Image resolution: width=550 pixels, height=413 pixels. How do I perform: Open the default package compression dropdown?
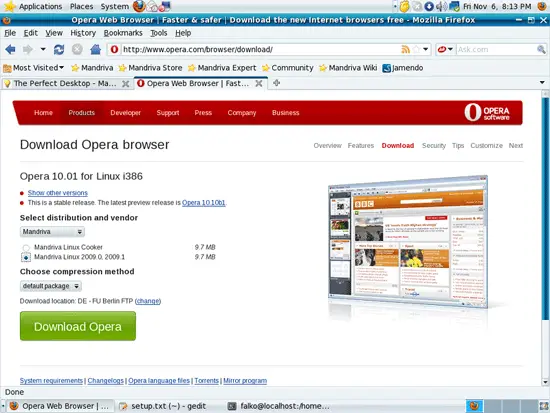pos(51,286)
